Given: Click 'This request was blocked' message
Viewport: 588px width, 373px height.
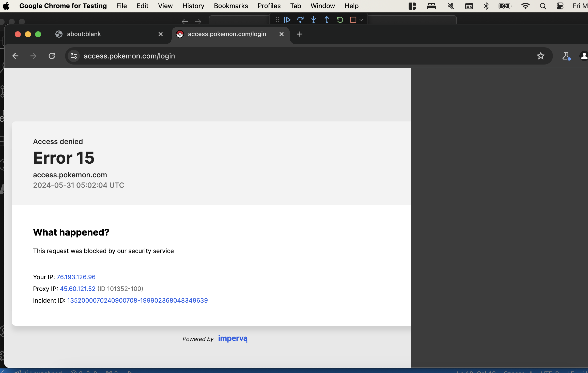Looking at the screenshot, I should pos(103,251).
